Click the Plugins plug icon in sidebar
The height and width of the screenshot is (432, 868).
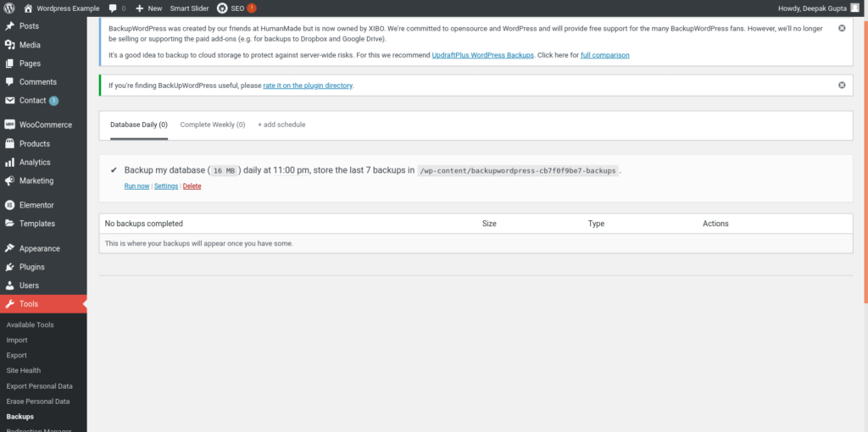click(x=9, y=267)
